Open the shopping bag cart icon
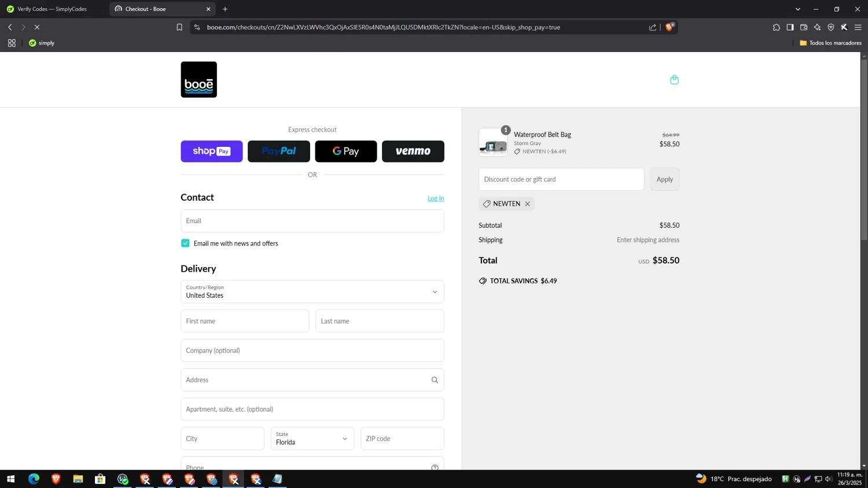Screen dimensions: 868x488 [x=674, y=80]
